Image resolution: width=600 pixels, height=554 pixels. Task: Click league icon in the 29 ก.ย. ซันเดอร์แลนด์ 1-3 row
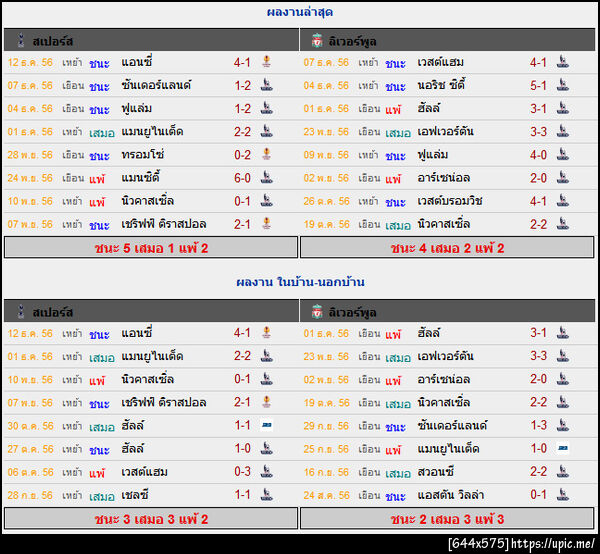tap(562, 425)
